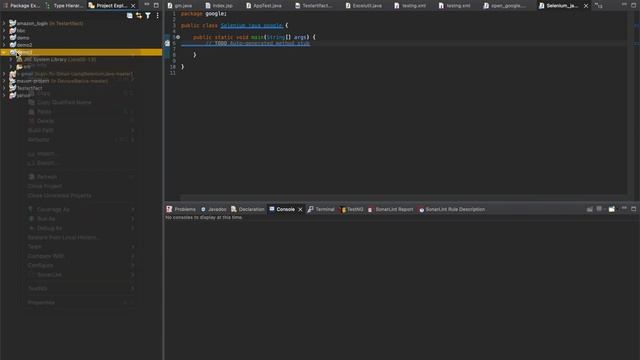Open the Project Explorer filter icon
The height and width of the screenshot is (360, 640).
148,16
